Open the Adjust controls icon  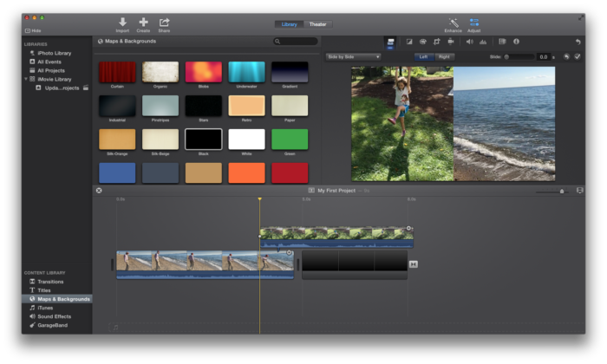474,22
